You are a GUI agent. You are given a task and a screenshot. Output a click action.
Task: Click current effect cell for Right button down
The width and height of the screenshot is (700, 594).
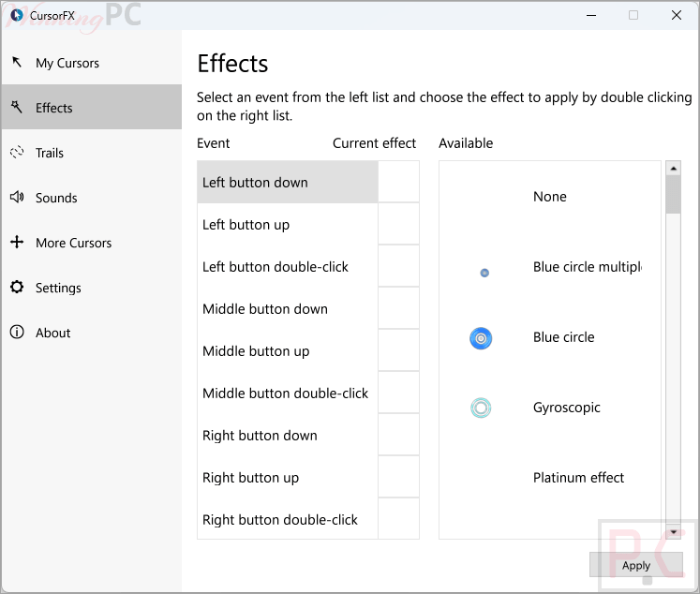[x=398, y=435]
